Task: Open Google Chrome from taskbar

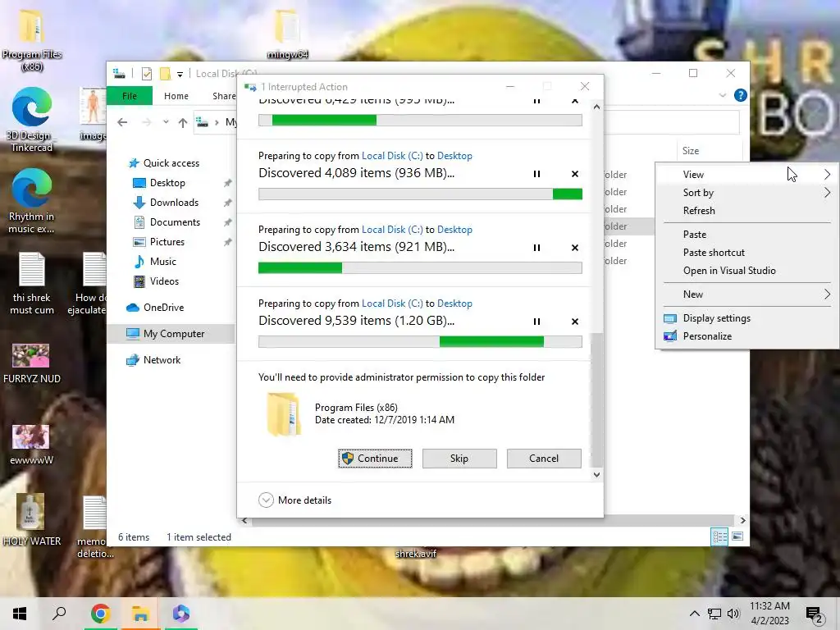Action: click(x=100, y=614)
